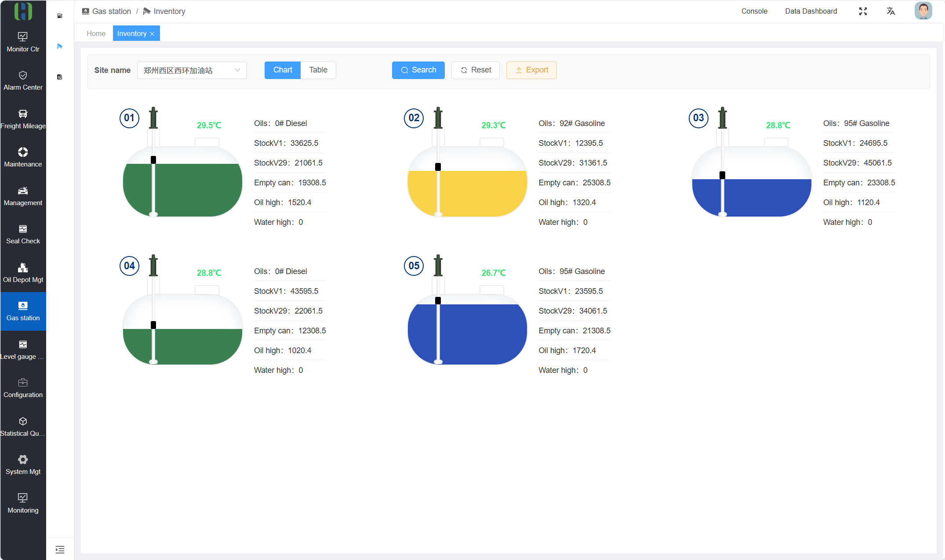Collapse the sidebar with the bottom menu icon
Image resolution: width=945 pixels, height=560 pixels.
point(60,549)
